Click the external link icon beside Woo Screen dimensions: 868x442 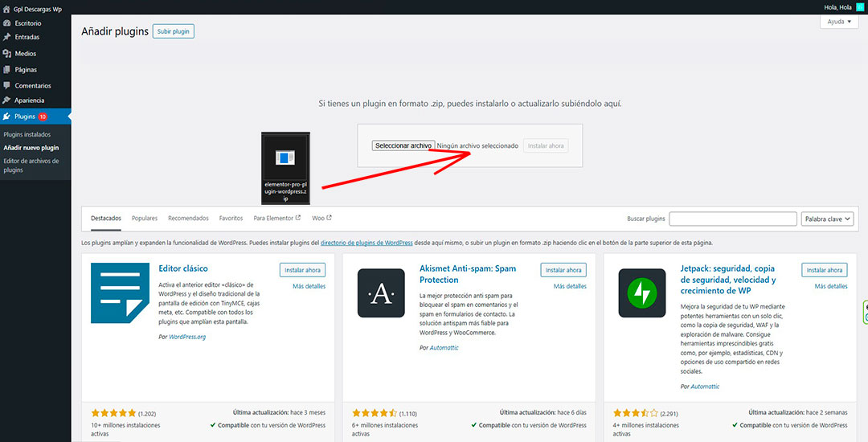[x=329, y=218]
